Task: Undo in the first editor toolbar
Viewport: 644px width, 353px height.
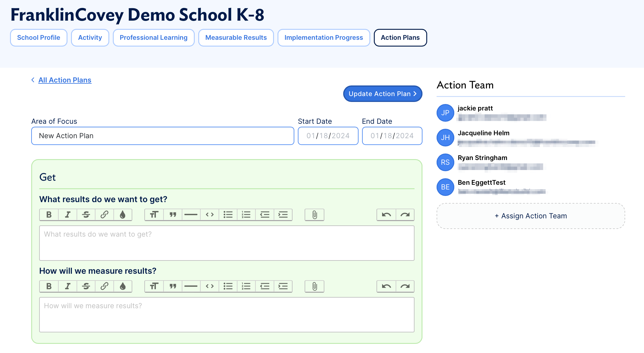Action: click(386, 215)
